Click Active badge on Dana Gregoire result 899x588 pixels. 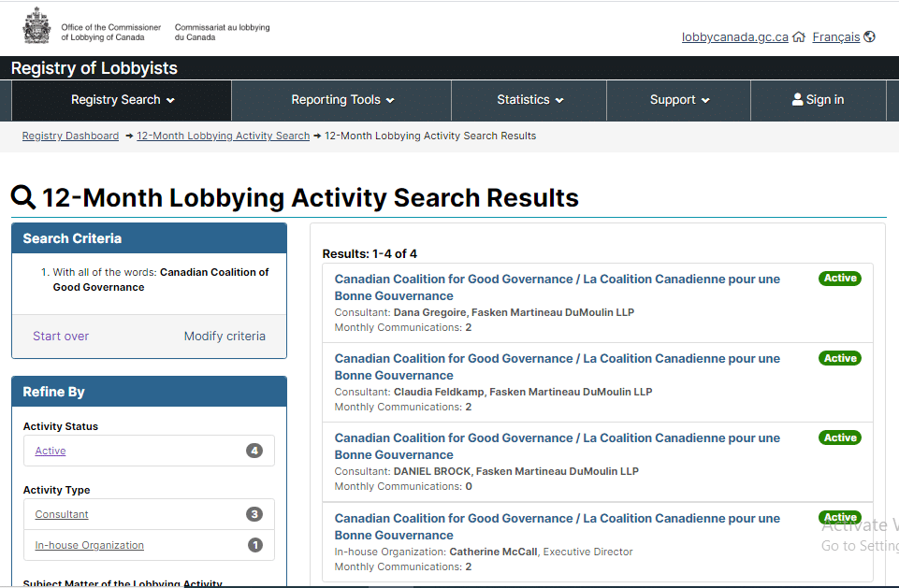[x=840, y=278]
